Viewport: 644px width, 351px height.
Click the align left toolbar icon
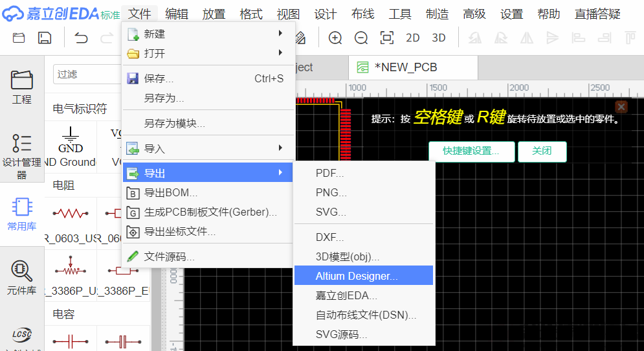coord(578,38)
